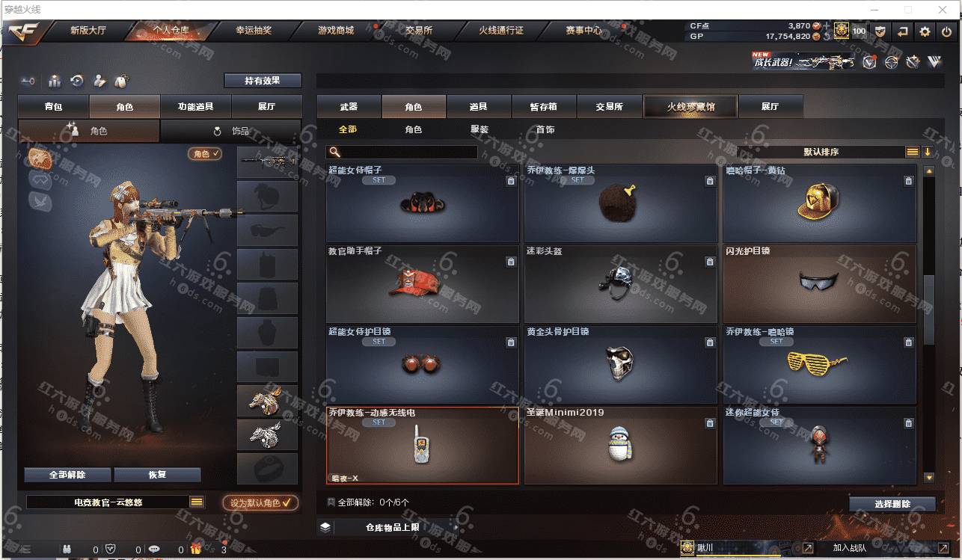Screen dimensions: 962x560
Task: Click the 持有效果 button
Action: (263, 80)
